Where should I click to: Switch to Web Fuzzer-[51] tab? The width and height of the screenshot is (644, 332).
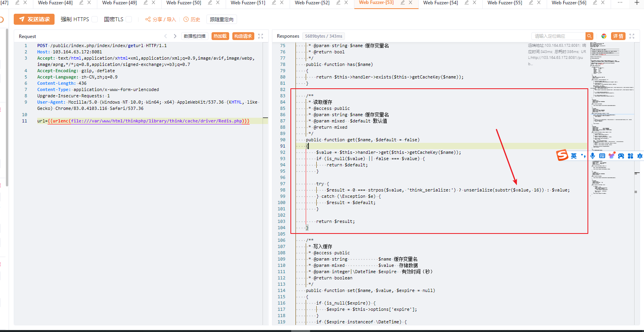click(248, 3)
